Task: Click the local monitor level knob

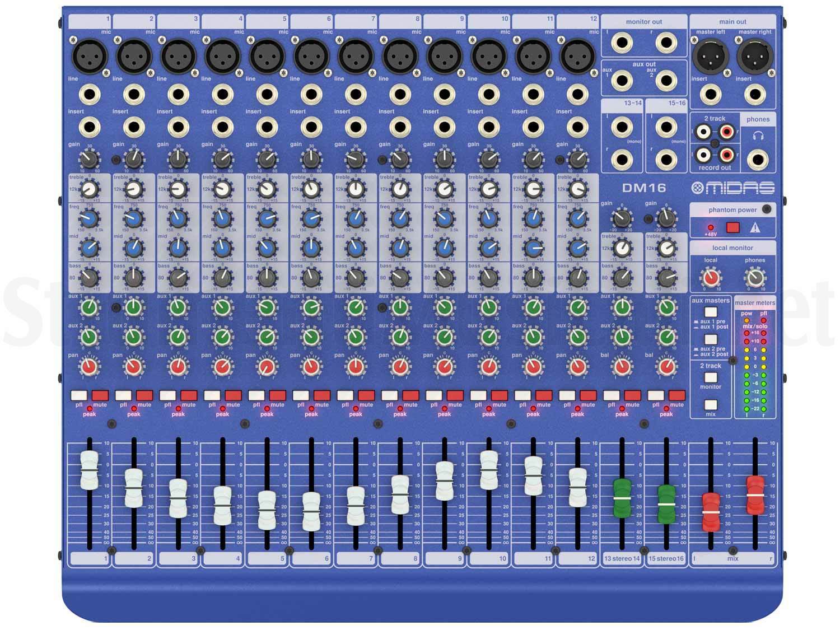Action: 711,276
